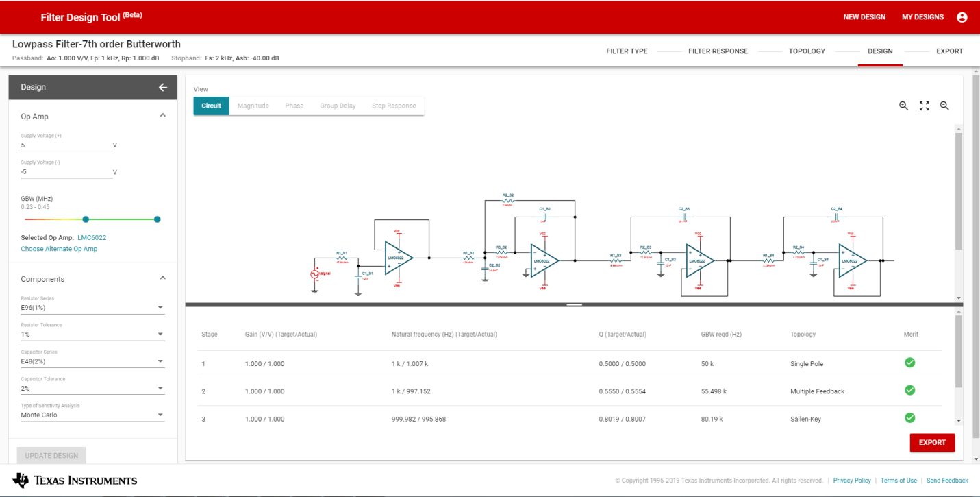Click the Topology column header
This screenshot has height=497, width=980.
(x=804, y=335)
